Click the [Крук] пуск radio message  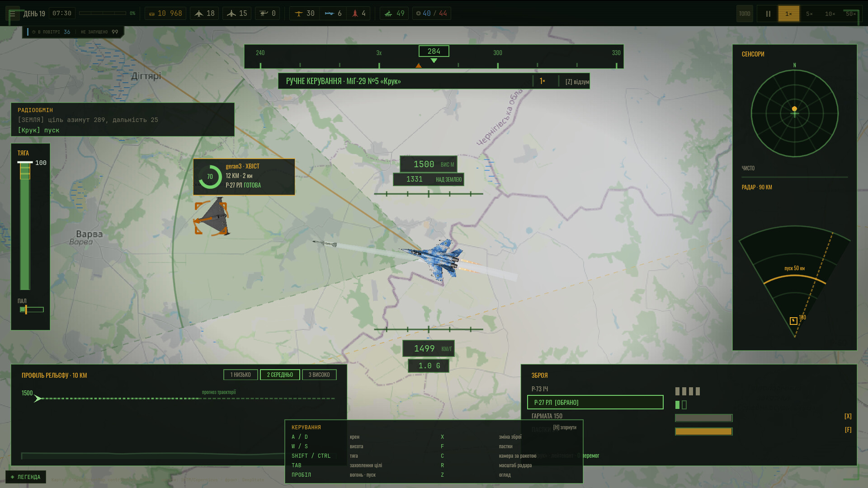tap(38, 130)
